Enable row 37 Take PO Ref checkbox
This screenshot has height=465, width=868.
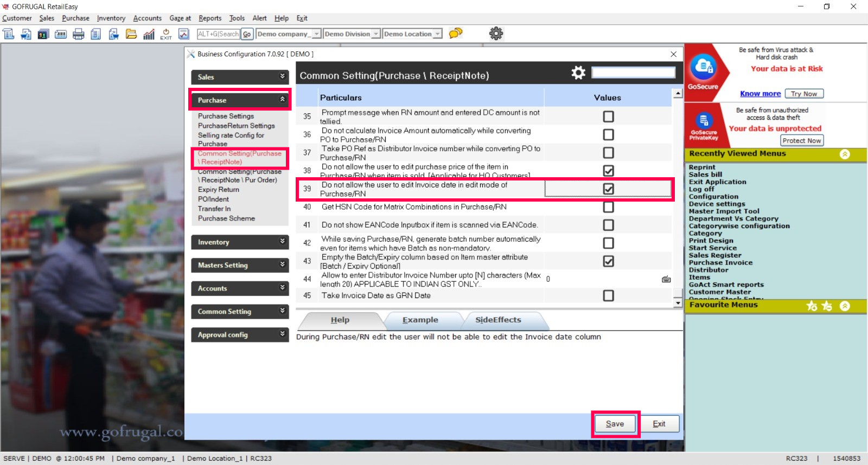609,153
